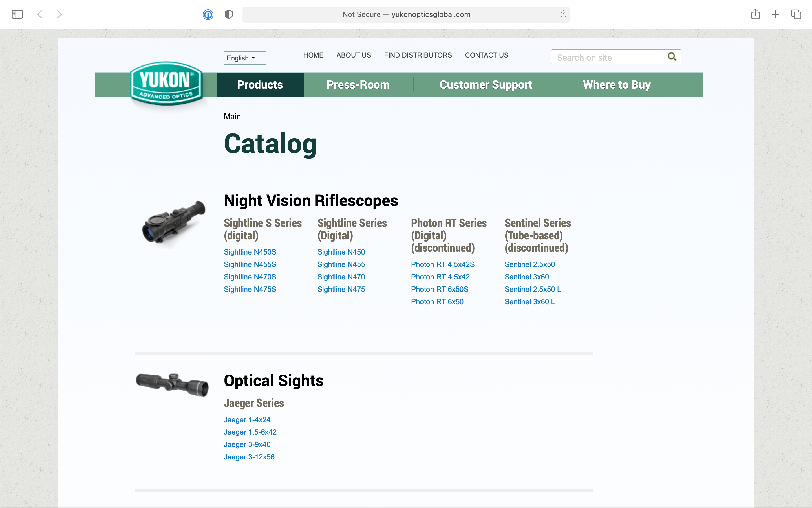812x508 pixels.
Task: Open Sightline N455 product
Action: [341, 264]
